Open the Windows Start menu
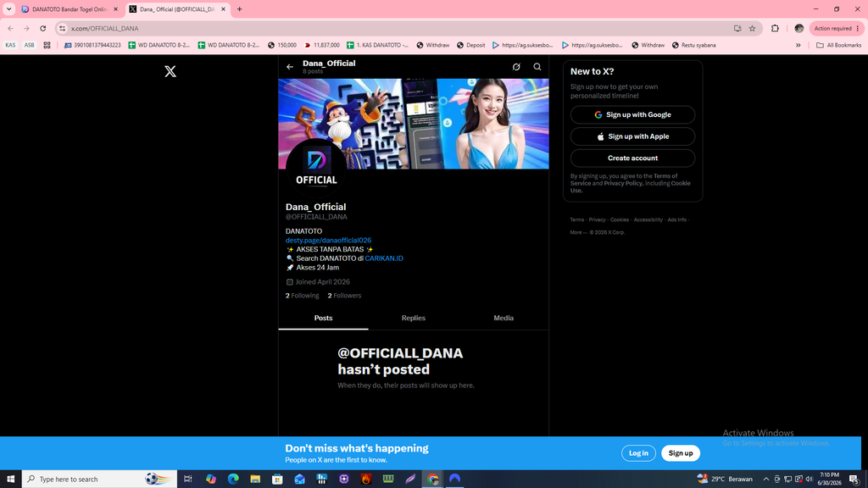Image resolution: width=868 pixels, height=488 pixels. click(x=10, y=480)
